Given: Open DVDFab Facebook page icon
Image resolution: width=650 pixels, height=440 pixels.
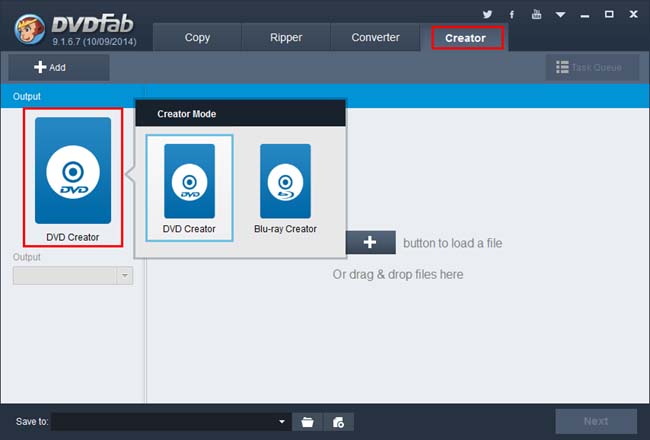Looking at the screenshot, I should point(512,15).
